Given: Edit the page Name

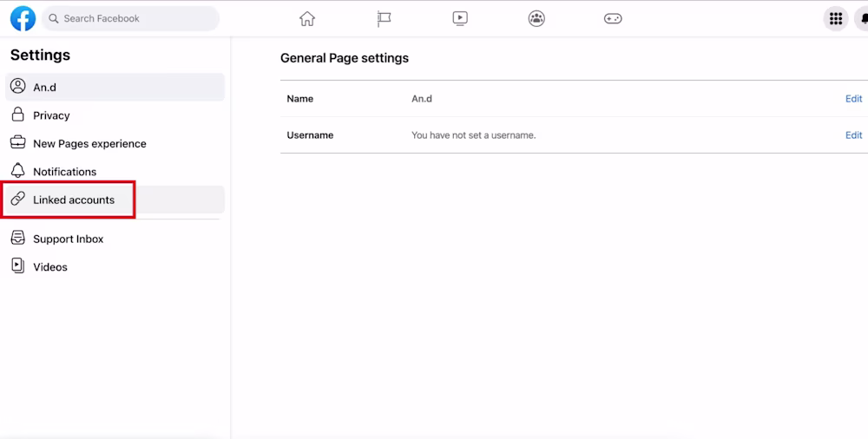Looking at the screenshot, I should click(853, 99).
